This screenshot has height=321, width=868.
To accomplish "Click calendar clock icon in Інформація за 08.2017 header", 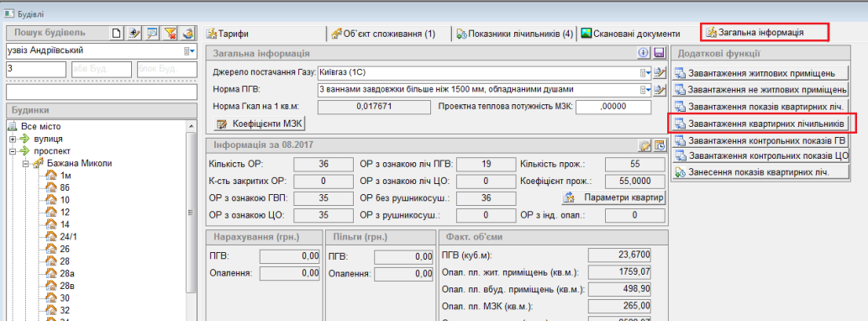I will (x=660, y=146).
